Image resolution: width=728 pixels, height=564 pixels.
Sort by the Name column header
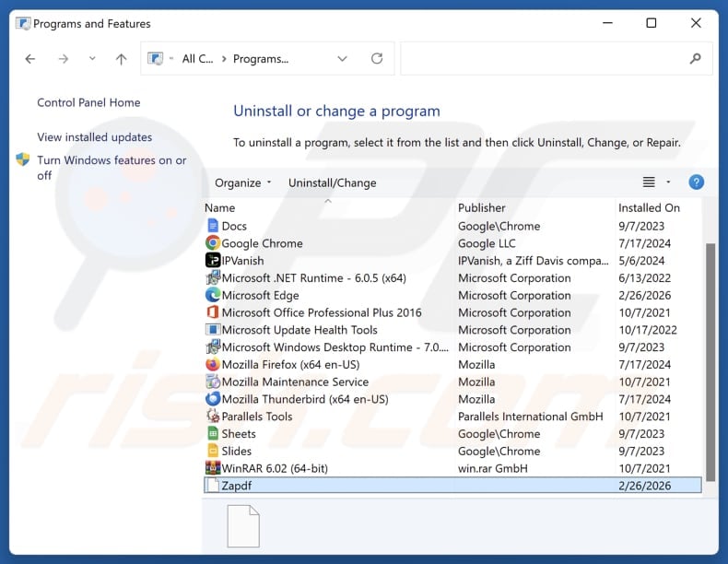point(219,208)
